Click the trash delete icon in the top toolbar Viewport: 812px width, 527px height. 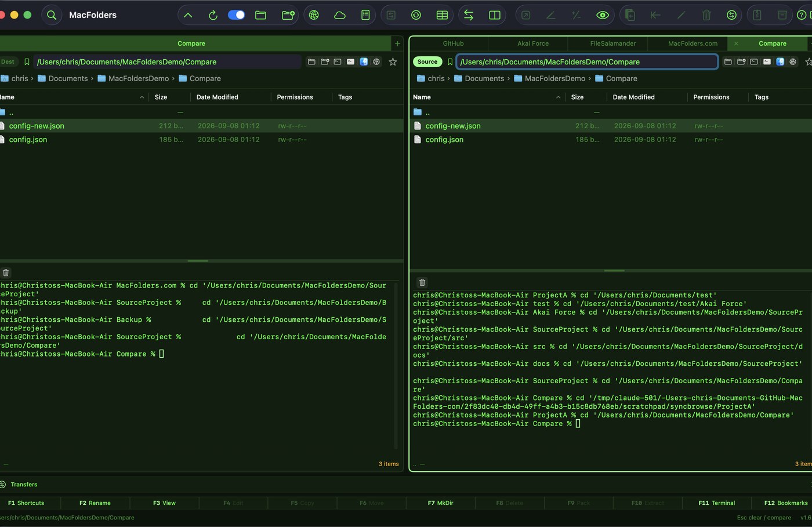point(706,15)
